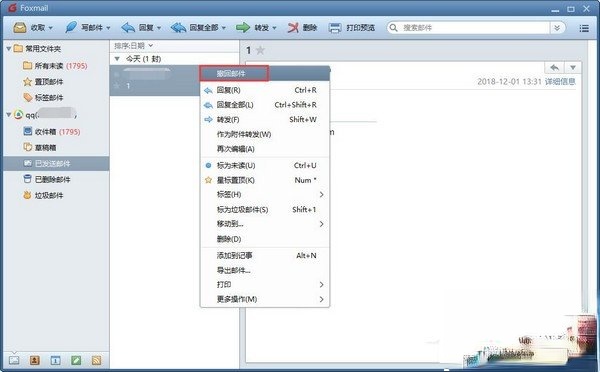Open the 已删除邮件 folder
The height and width of the screenshot is (372, 600).
pyautogui.click(x=47, y=179)
